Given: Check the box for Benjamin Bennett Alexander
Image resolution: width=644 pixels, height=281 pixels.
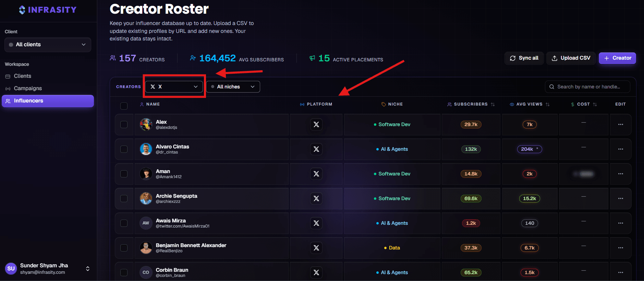Looking at the screenshot, I should pos(124,248).
